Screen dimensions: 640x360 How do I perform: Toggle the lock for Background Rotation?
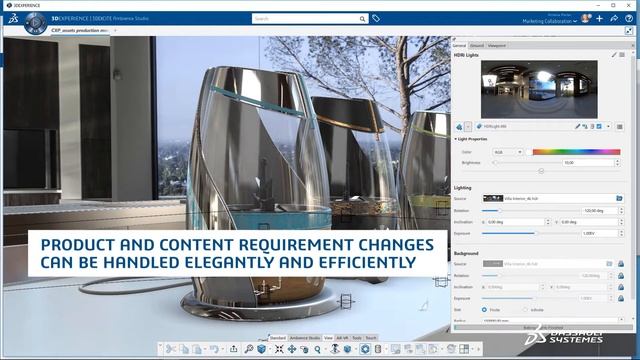click(x=621, y=276)
